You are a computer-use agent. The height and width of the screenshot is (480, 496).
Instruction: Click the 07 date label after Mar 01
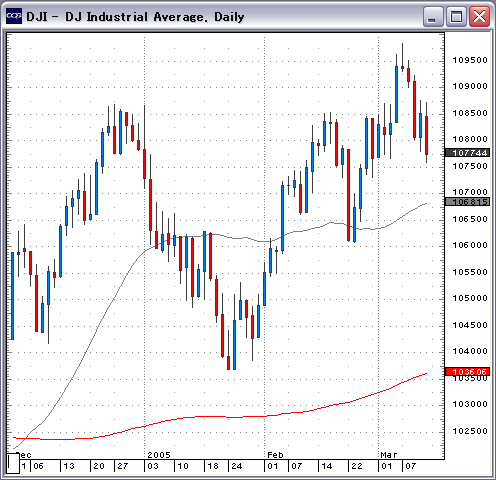(411, 466)
